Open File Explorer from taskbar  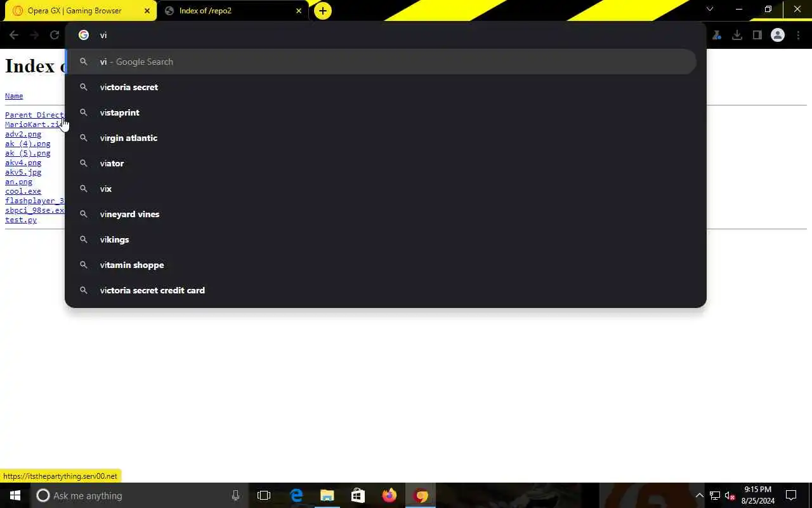[x=327, y=495]
